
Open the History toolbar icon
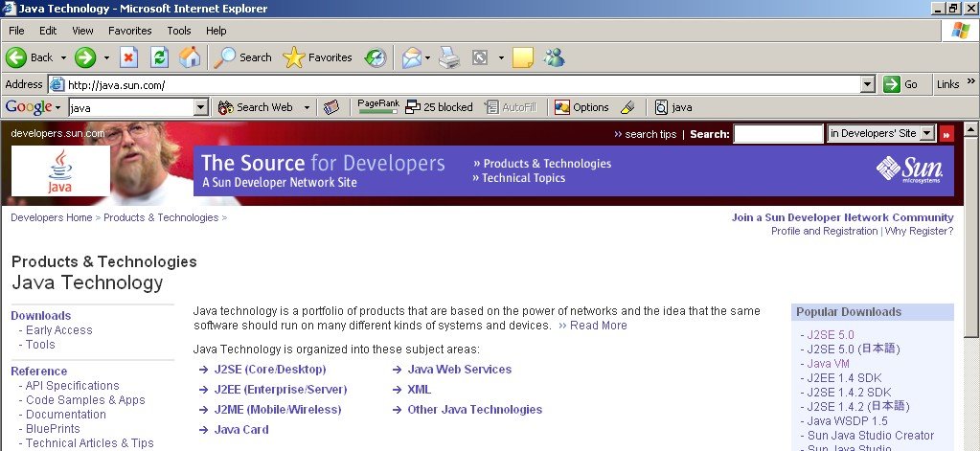[x=376, y=57]
